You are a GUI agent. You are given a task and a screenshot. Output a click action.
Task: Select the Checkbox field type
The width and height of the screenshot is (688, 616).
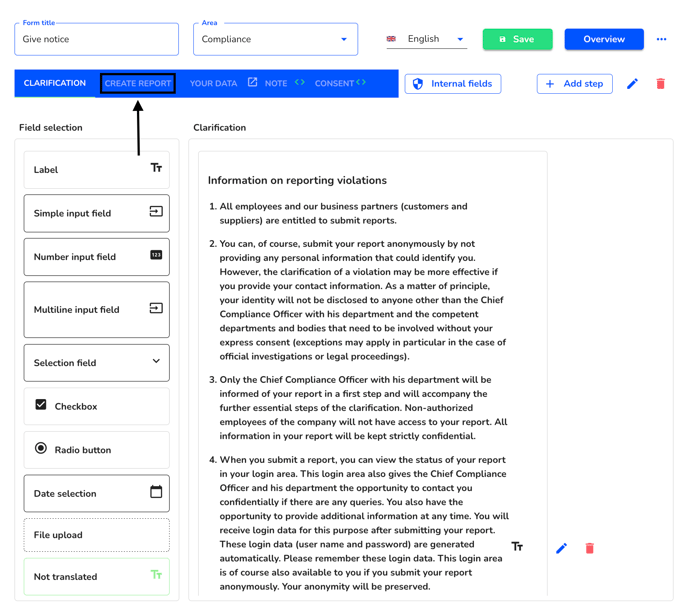(x=97, y=406)
